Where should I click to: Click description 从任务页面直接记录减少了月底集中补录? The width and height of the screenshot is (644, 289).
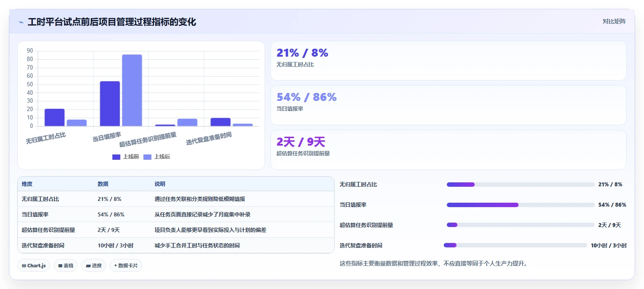[x=202, y=215]
